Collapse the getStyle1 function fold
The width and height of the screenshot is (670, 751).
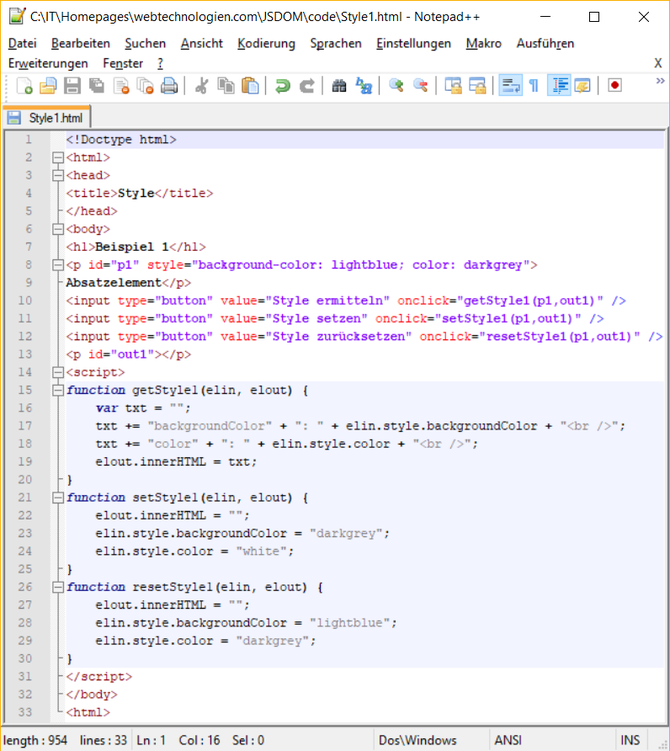point(58,390)
